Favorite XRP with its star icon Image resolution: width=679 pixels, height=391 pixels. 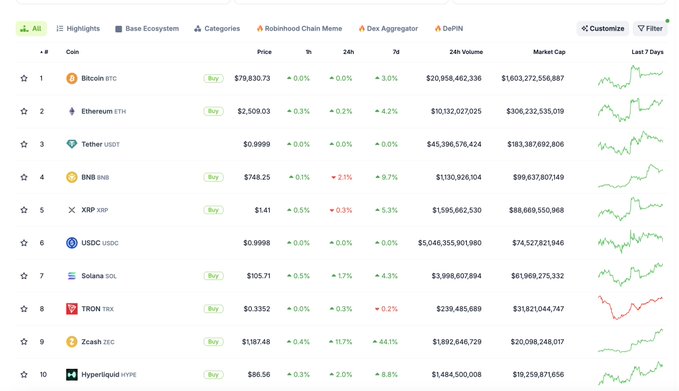24,210
